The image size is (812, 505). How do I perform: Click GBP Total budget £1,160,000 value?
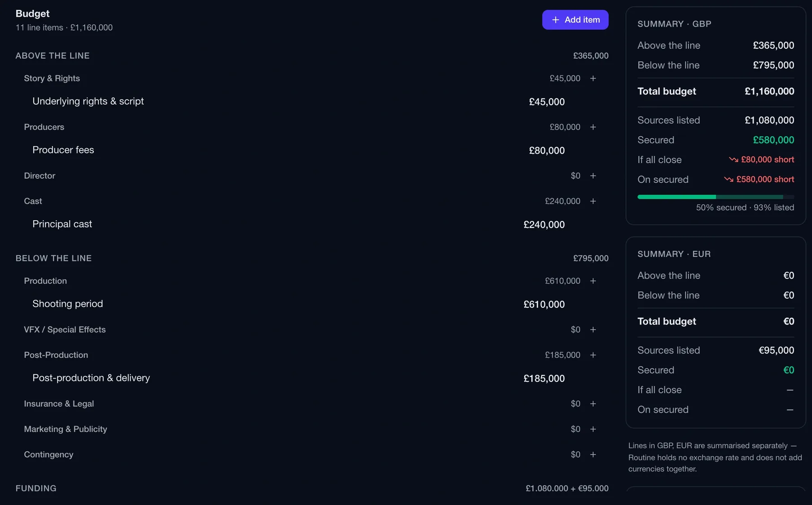point(769,91)
